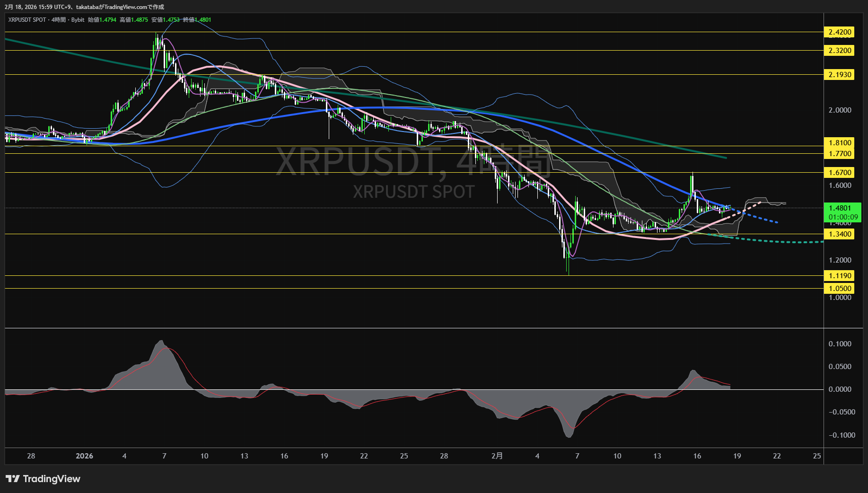Select the 2.3200 yellow price label
The image size is (868, 493).
pos(839,51)
